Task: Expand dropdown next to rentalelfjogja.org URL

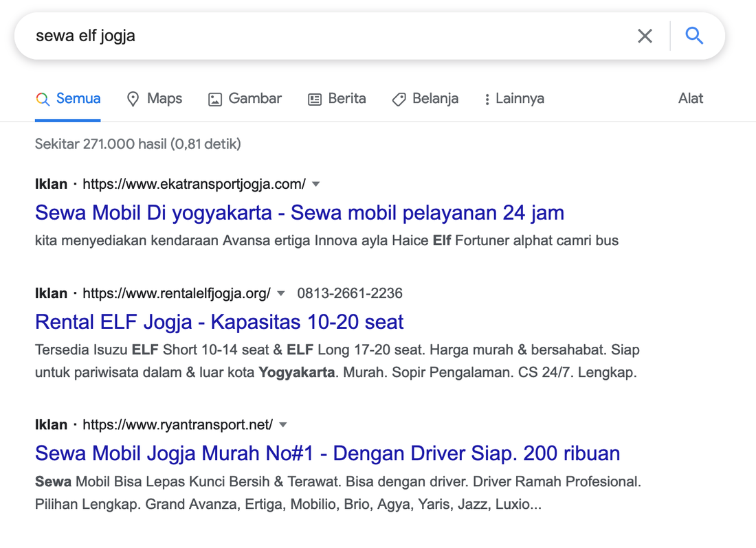Action: [280, 294]
